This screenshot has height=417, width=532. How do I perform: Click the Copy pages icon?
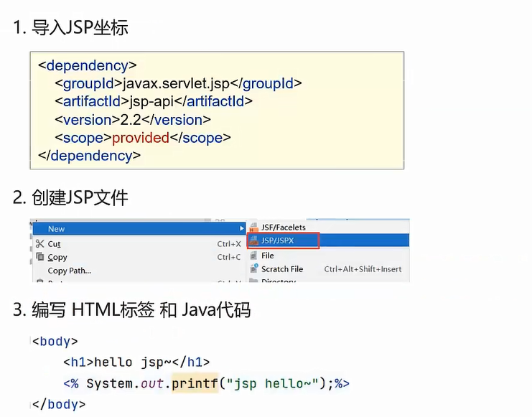coord(40,256)
